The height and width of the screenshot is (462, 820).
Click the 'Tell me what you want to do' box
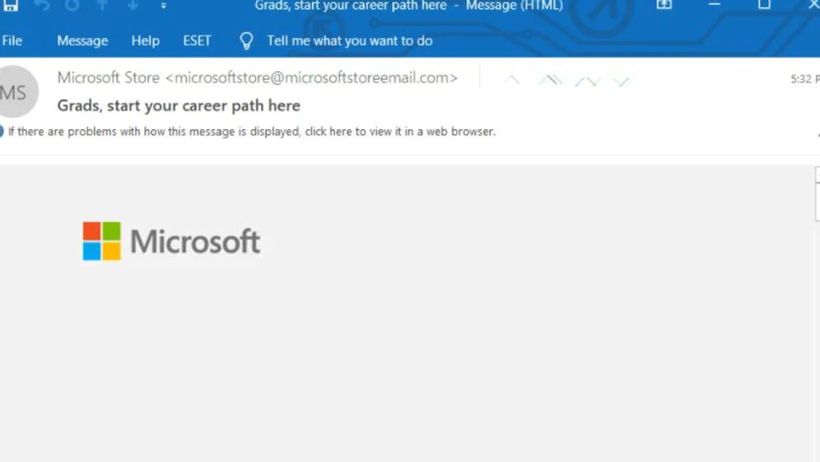(349, 41)
